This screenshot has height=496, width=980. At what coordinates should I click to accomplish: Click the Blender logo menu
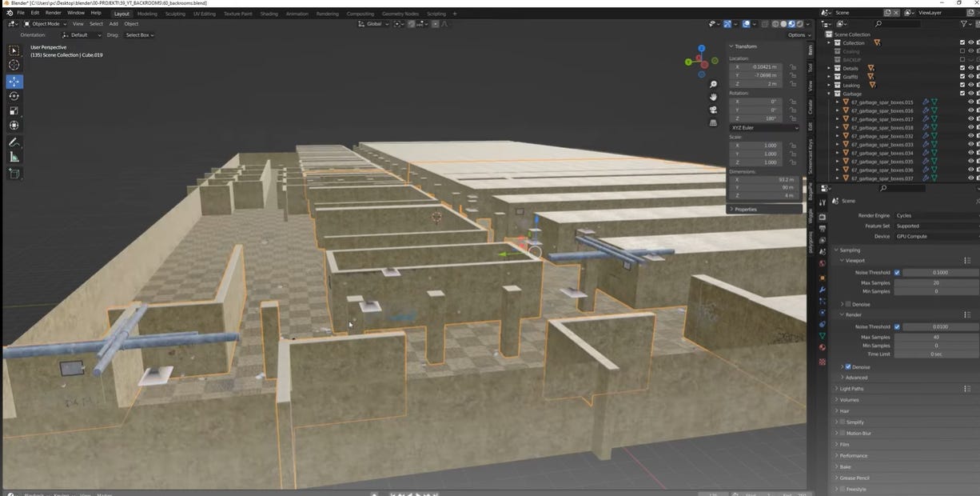9,13
